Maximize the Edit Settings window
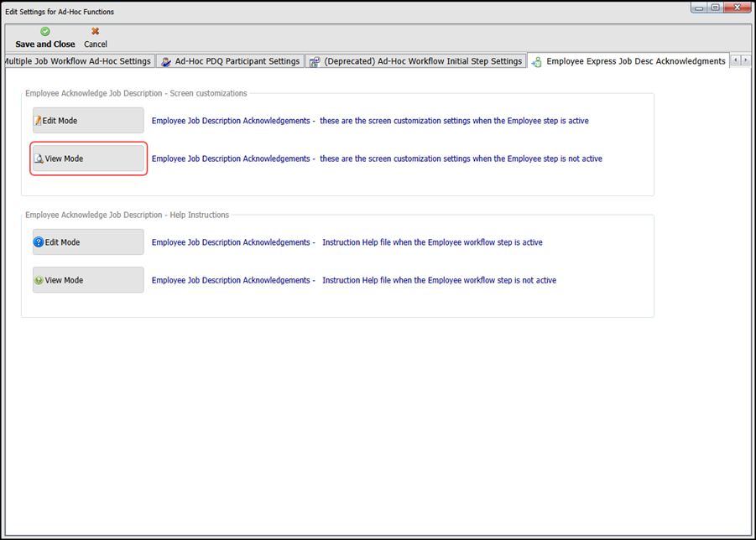Viewport: 756px width, 540px height. (715, 8)
